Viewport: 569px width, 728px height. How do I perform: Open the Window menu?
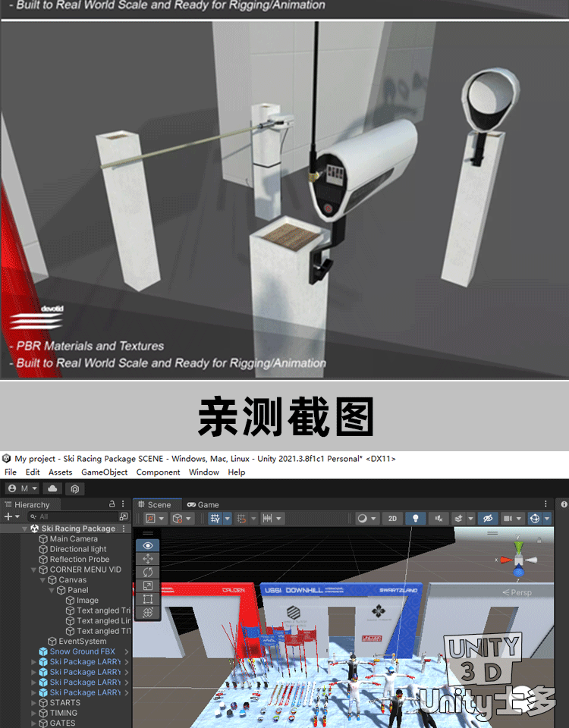click(x=204, y=472)
